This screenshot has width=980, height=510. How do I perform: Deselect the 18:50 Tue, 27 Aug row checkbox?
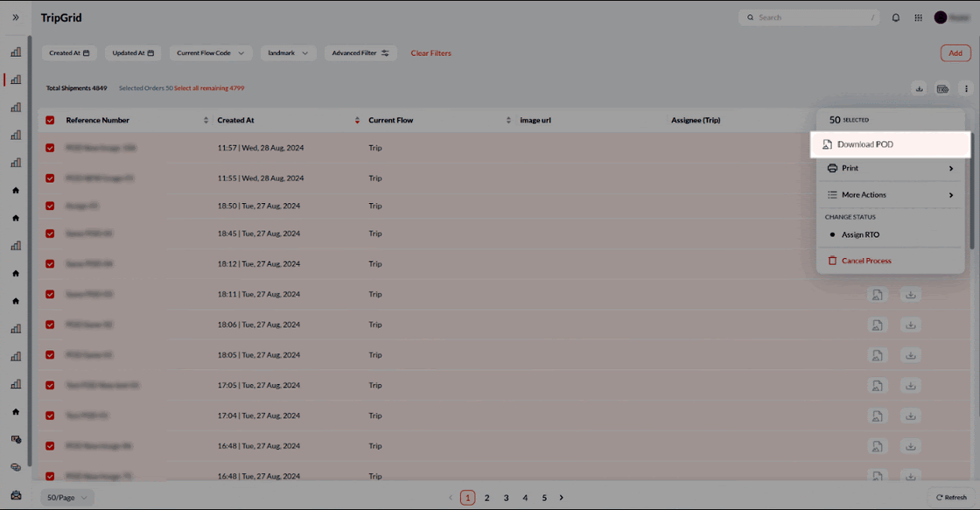(x=50, y=206)
